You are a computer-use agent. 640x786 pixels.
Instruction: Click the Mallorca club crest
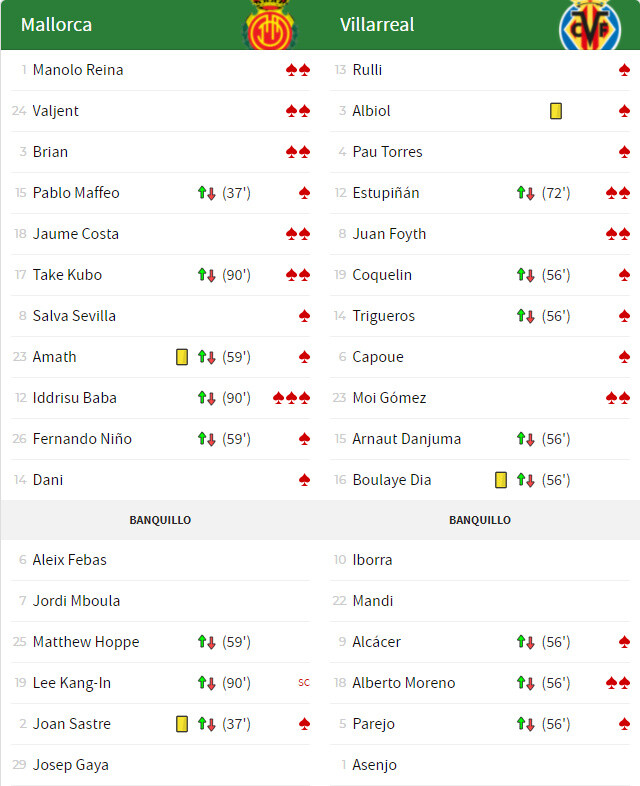[268, 25]
